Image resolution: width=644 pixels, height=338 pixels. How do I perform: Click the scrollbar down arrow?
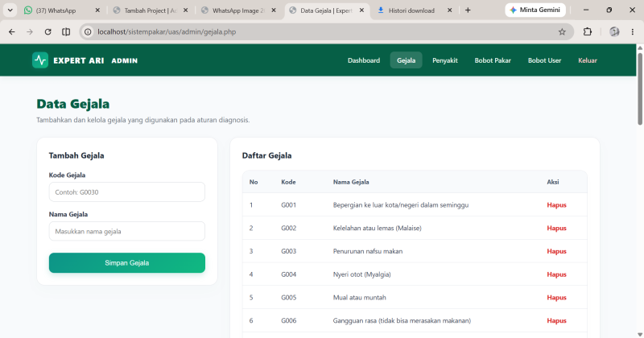click(640, 334)
